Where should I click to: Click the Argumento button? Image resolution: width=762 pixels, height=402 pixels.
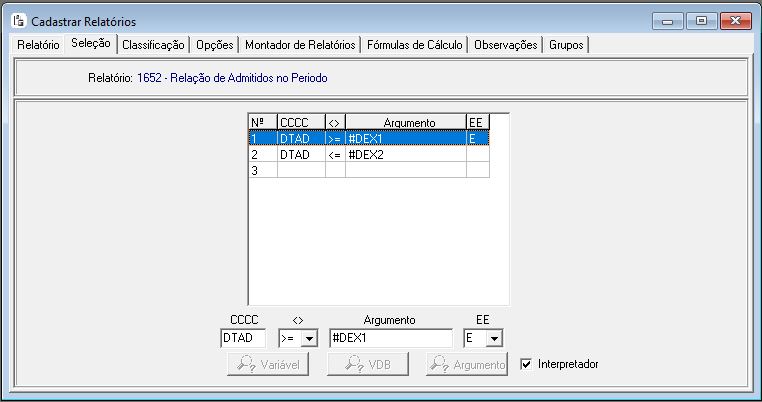point(466,364)
